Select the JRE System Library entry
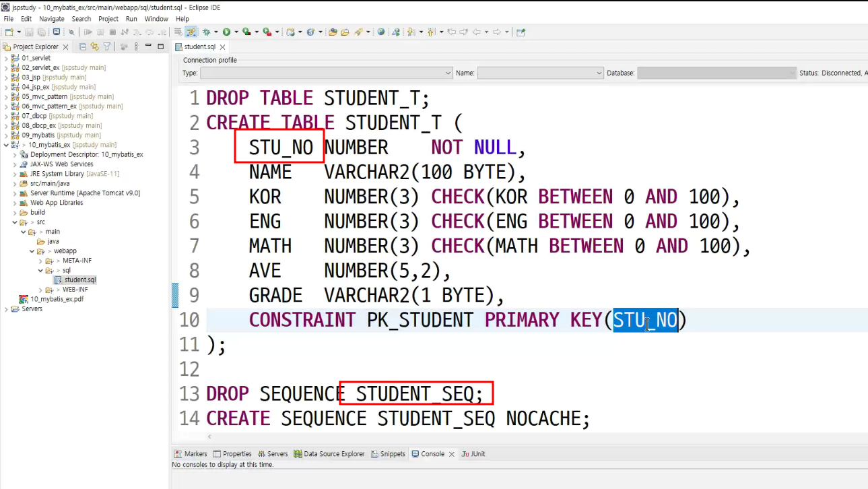 tap(70, 174)
